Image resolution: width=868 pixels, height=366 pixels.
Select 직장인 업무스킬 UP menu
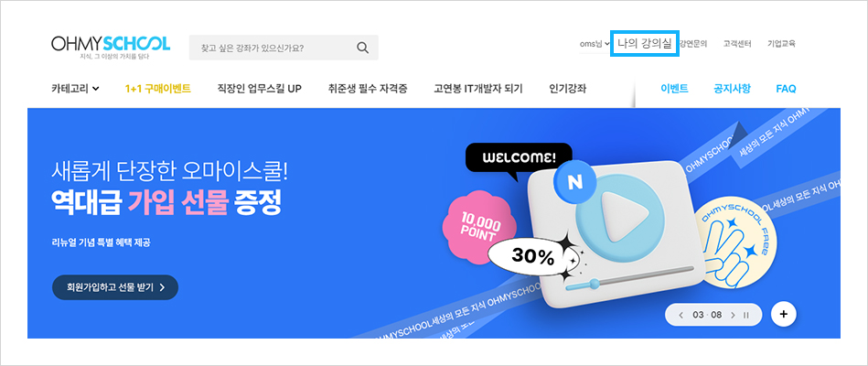260,88
